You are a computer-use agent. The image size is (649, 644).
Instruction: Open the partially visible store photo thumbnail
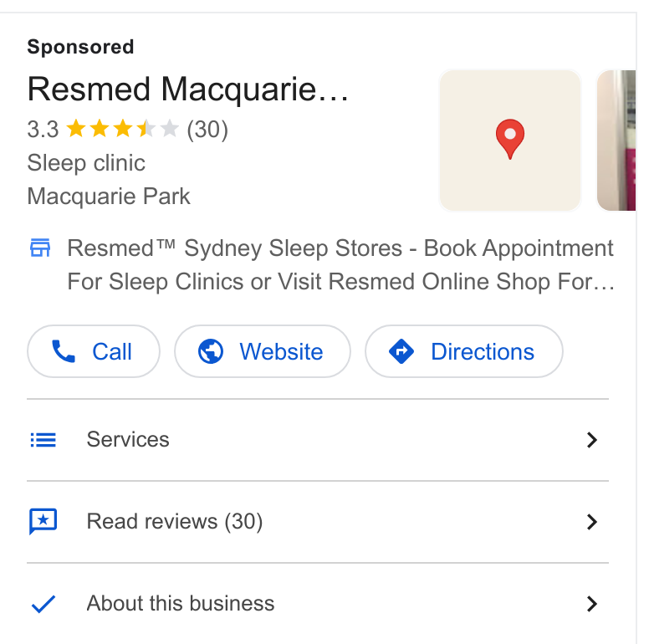coord(616,141)
